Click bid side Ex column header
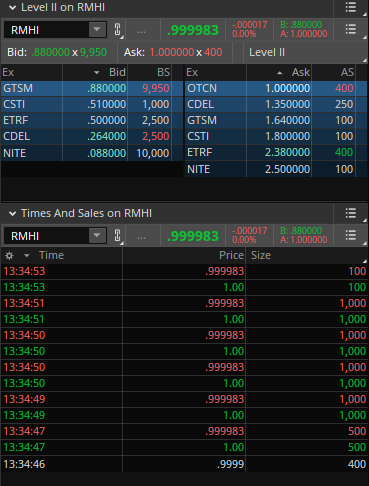The height and width of the screenshot is (486, 369). [x=32, y=72]
